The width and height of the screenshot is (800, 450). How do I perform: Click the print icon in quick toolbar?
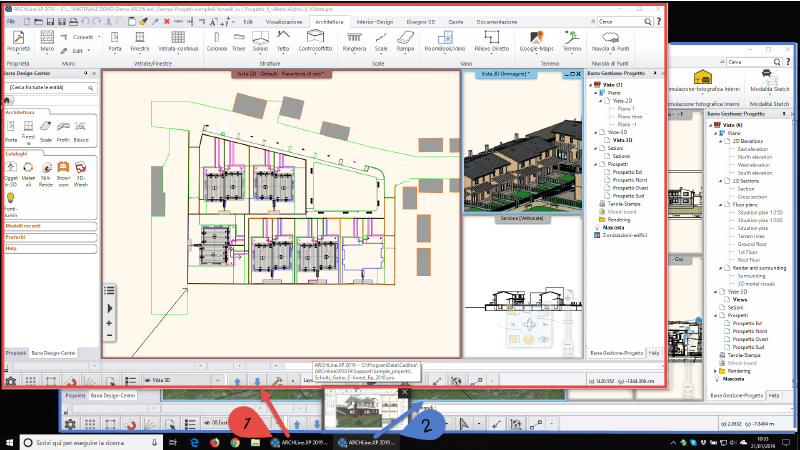(73, 21)
